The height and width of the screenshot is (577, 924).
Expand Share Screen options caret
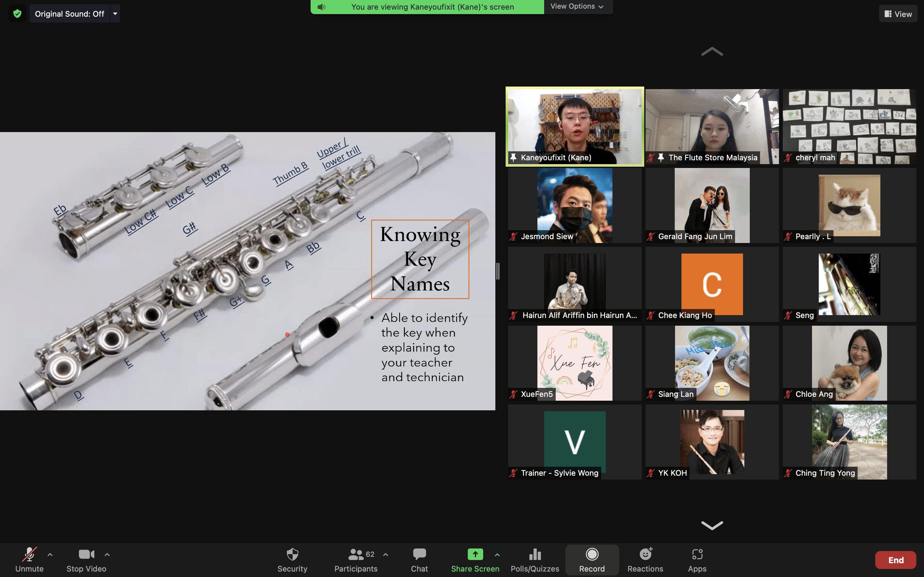497,555
